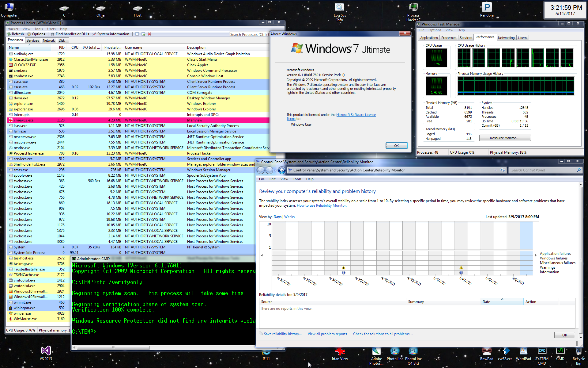Launch VS 2013 desktop shortcut

coord(46,353)
